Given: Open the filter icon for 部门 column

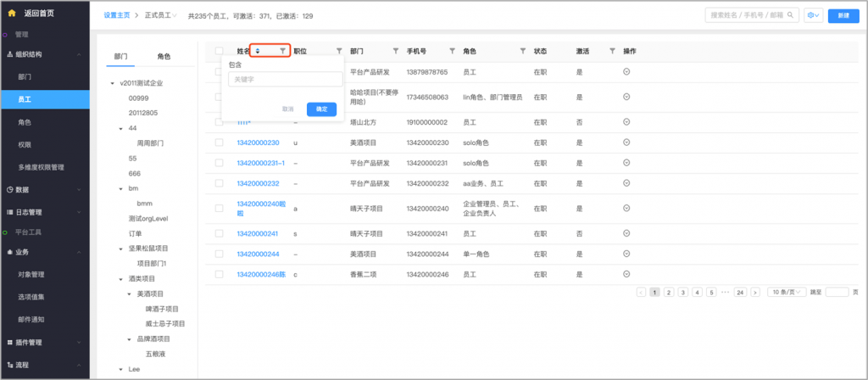Looking at the screenshot, I should 396,51.
